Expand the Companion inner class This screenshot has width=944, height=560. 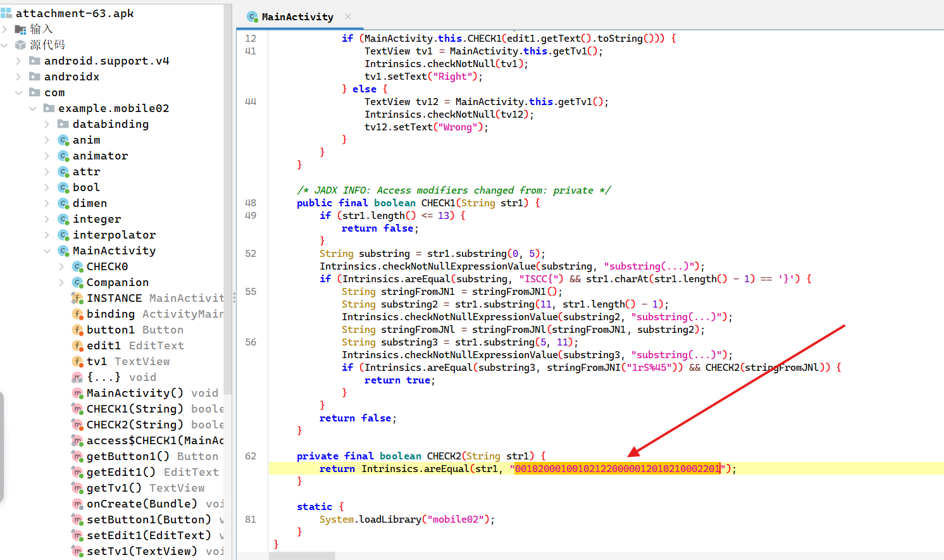pyautogui.click(x=61, y=282)
